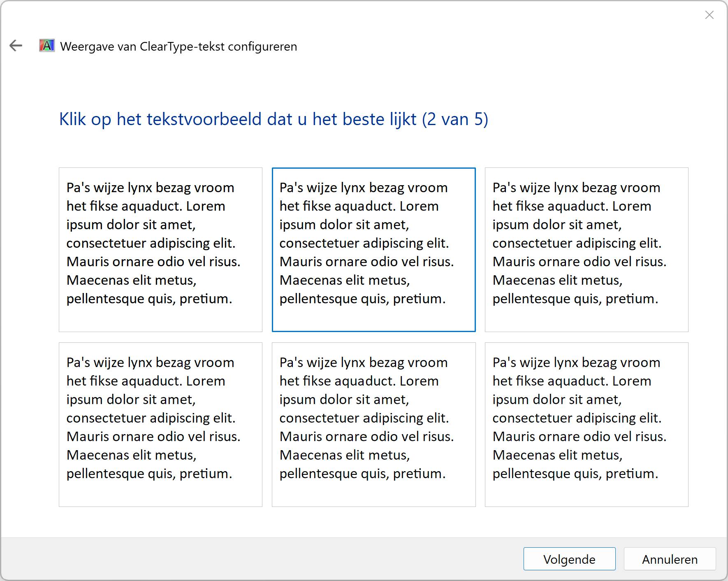Close the ClearType configuration window
This screenshot has height=581, width=728.
709,15
